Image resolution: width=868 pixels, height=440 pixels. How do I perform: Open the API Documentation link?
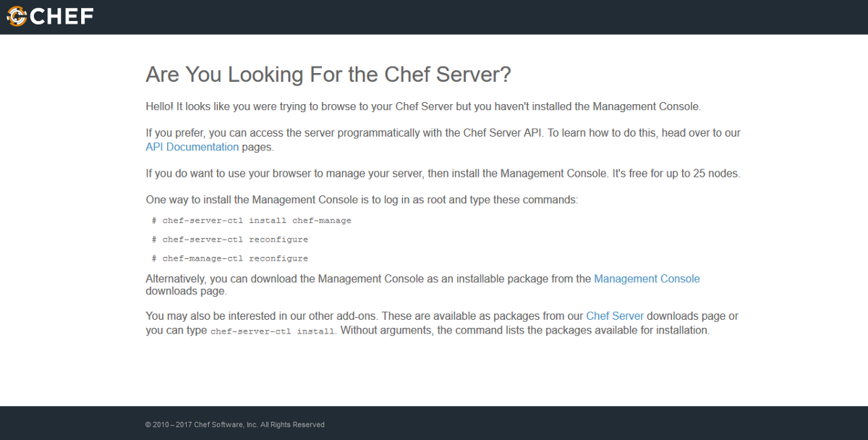(x=192, y=147)
